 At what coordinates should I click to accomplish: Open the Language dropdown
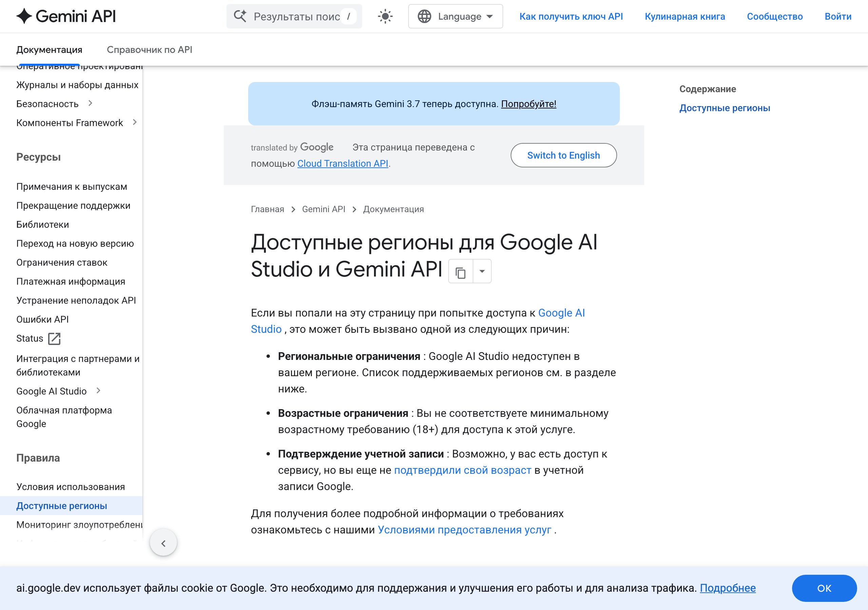(456, 16)
